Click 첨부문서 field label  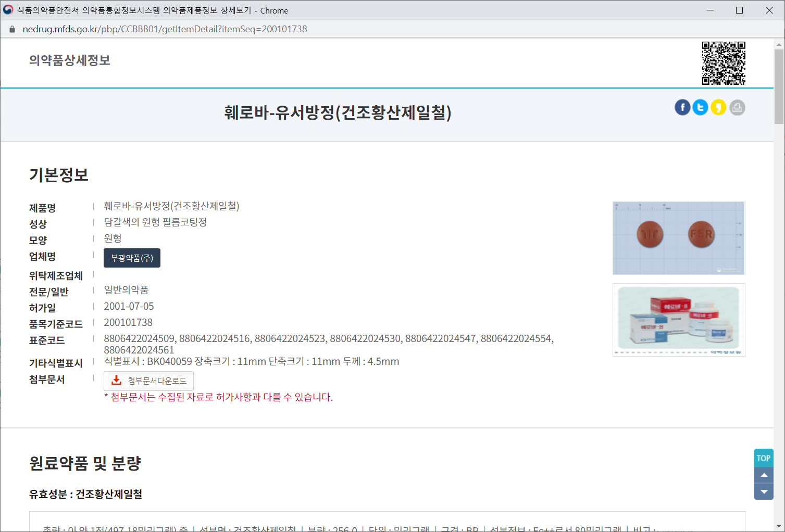click(47, 379)
